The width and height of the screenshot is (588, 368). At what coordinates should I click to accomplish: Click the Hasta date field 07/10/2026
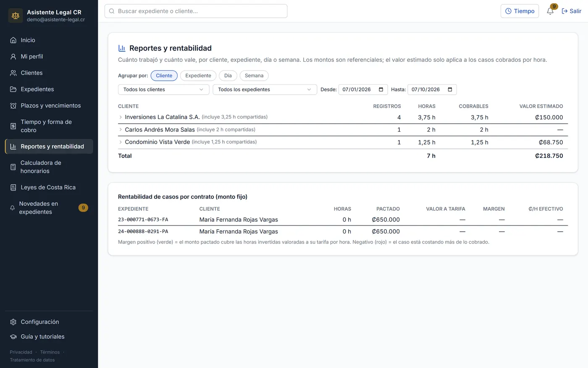[x=432, y=90]
